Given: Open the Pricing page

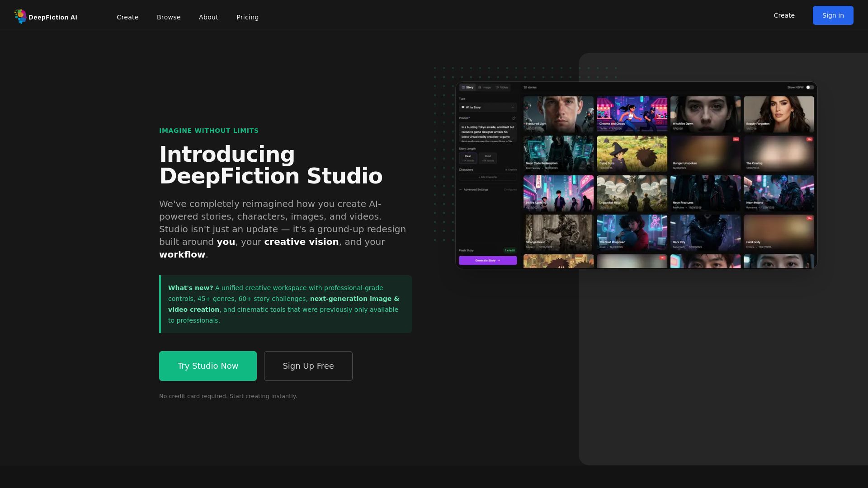Looking at the screenshot, I should click(x=247, y=17).
